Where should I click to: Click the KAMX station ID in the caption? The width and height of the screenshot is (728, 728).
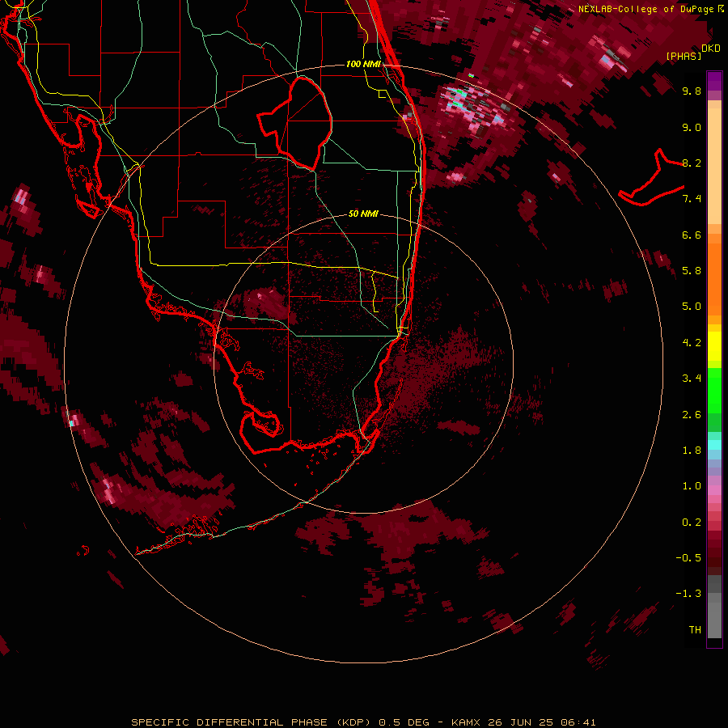[467, 722]
